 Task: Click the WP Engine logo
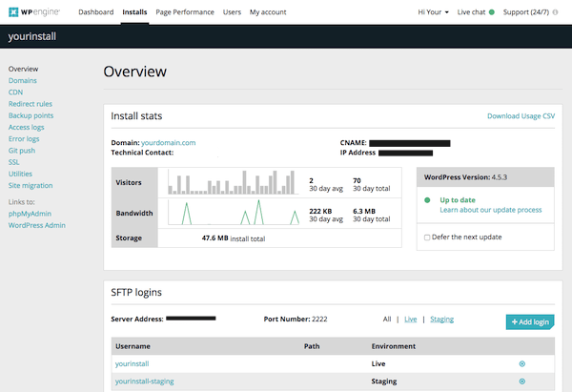(x=34, y=12)
